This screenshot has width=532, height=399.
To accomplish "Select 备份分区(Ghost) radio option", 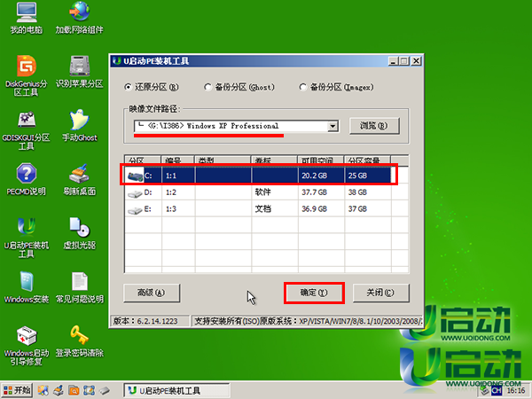I will click(239, 87).
